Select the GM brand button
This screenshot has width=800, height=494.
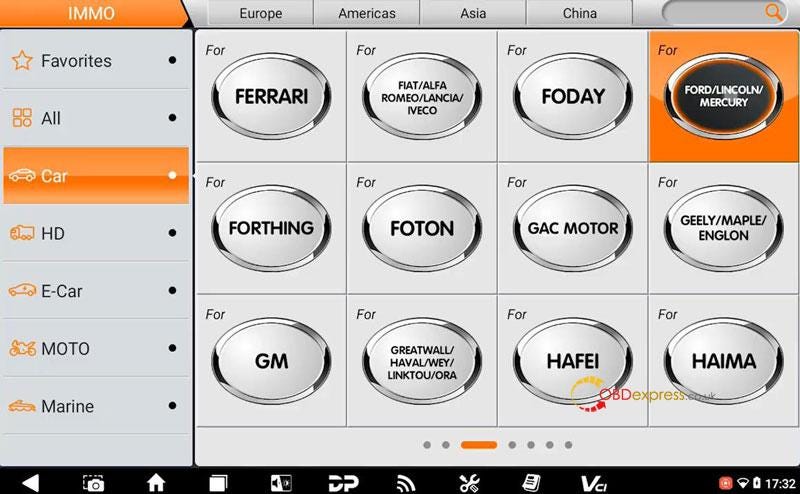pos(271,361)
